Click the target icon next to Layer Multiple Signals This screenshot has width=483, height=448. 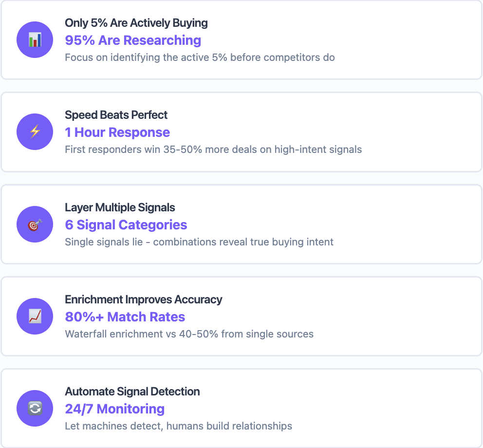(35, 224)
